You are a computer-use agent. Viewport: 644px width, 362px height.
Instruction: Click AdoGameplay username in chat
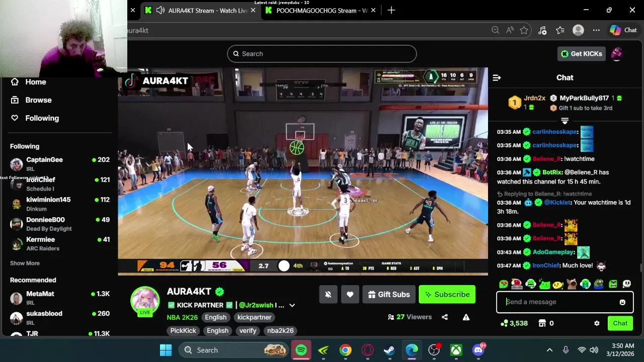[x=553, y=252]
